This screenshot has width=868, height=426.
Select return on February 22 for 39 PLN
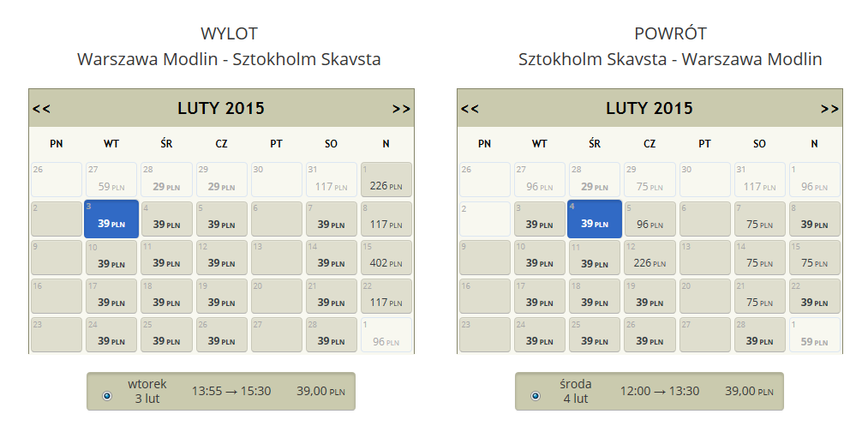pos(815,297)
